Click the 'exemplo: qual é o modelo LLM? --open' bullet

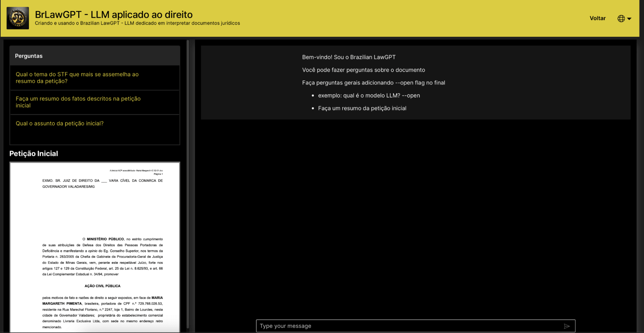369,95
